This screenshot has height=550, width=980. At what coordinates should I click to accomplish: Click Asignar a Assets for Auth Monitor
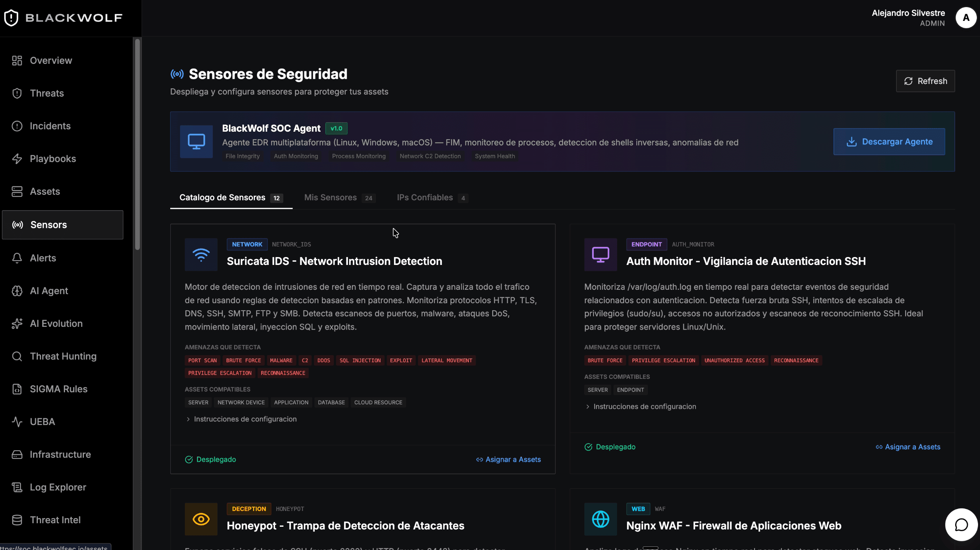click(908, 447)
